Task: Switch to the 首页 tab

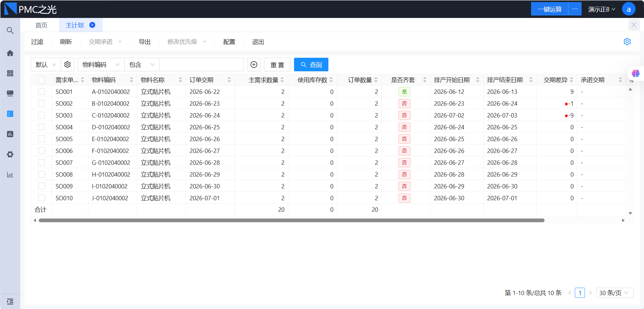Action: [x=41, y=25]
